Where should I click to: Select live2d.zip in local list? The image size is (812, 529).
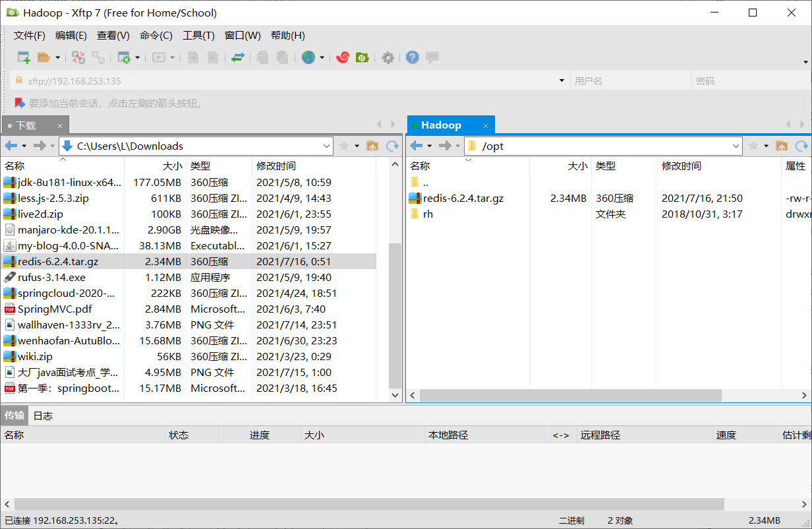click(x=189, y=214)
